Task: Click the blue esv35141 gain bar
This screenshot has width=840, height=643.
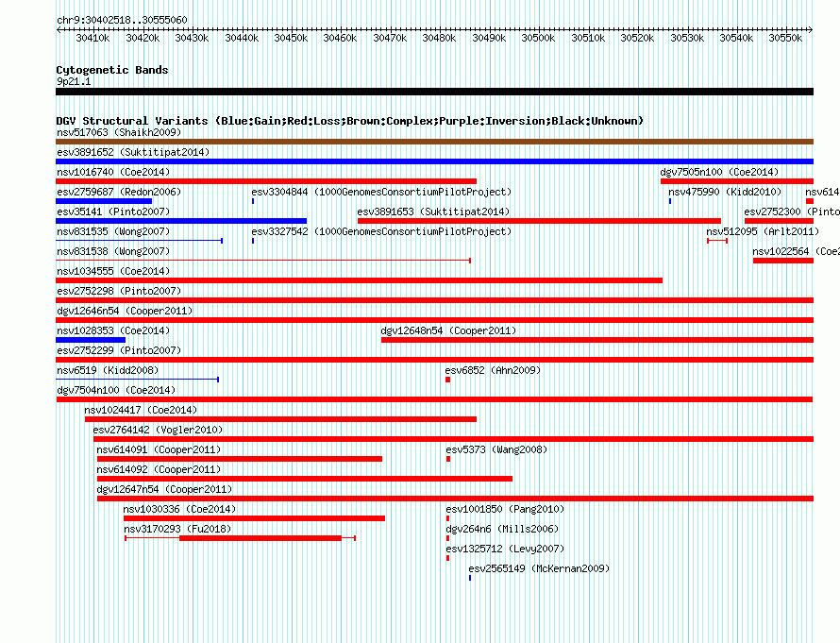Action: (x=181, y=221)
